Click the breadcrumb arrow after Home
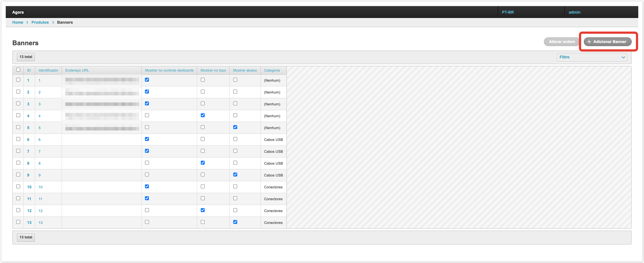Screen dimensions: 644x263 (x=27, y=22)
